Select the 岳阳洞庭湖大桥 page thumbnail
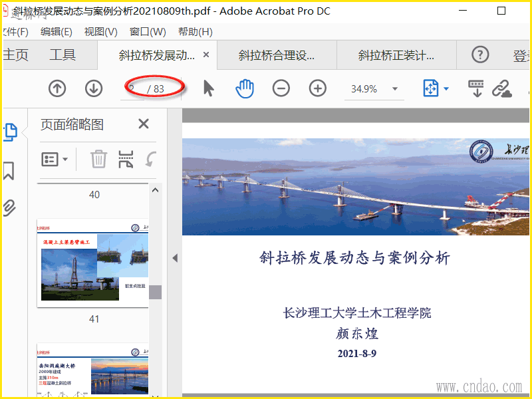532x399 pixels. (x=92, y=370)
